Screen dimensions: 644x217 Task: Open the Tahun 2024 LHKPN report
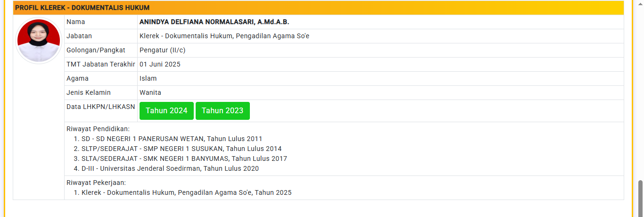click(166, 111)
